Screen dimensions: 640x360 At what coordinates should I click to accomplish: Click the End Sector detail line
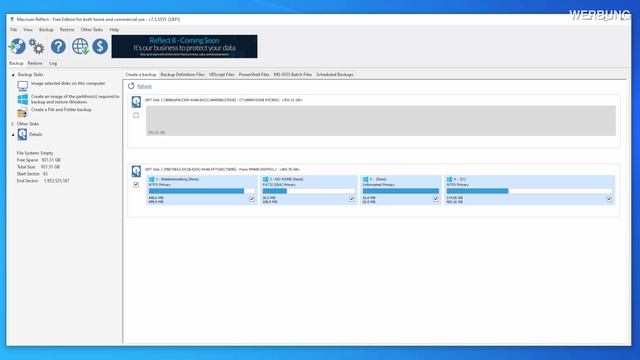(x=43, y=181)
